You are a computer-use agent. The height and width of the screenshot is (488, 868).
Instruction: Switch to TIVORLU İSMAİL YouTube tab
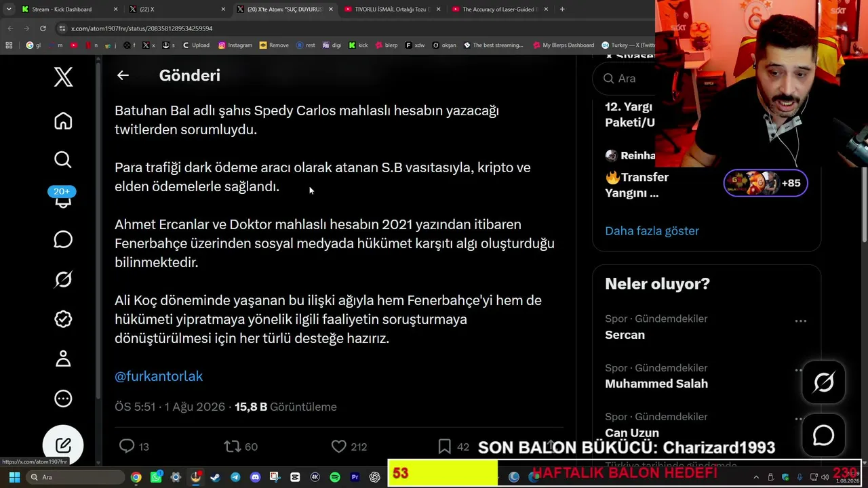[393, 9]
